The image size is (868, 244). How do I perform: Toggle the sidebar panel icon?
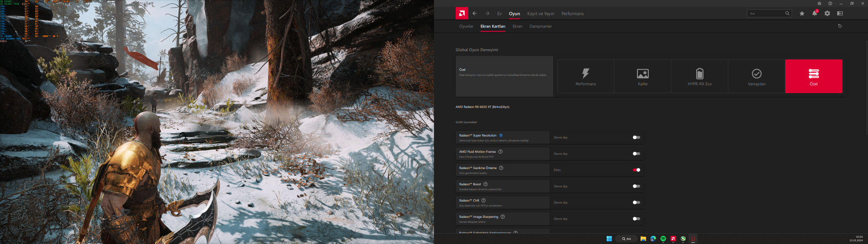click(x=840, y=14)
